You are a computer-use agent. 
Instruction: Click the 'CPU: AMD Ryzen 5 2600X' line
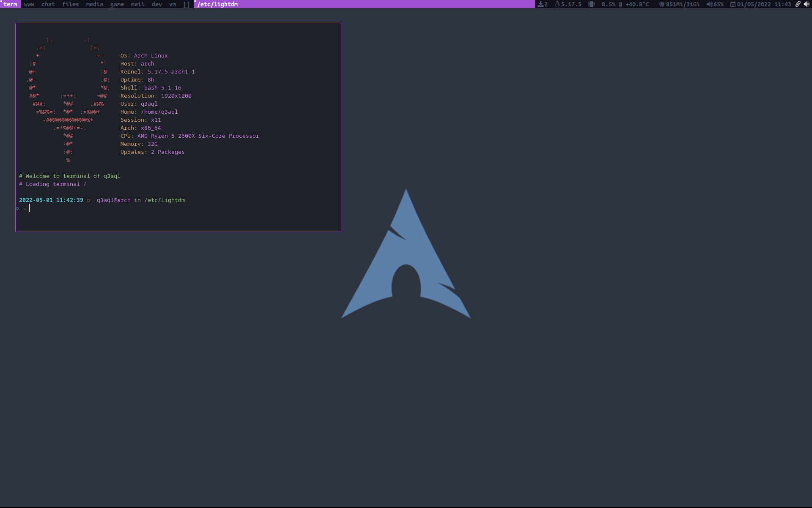(x=190, y=136)
